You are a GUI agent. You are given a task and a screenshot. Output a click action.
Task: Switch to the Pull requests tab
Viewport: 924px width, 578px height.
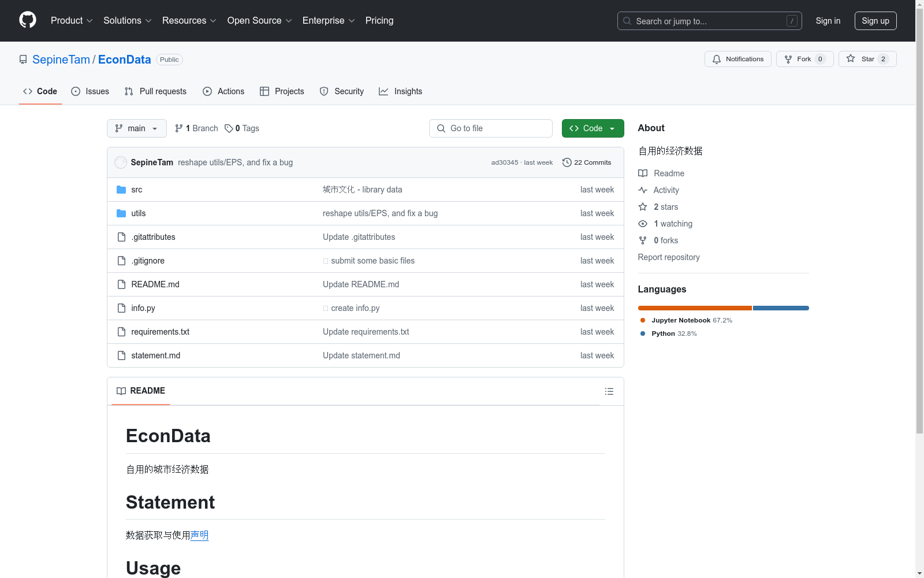click(155, 91)
